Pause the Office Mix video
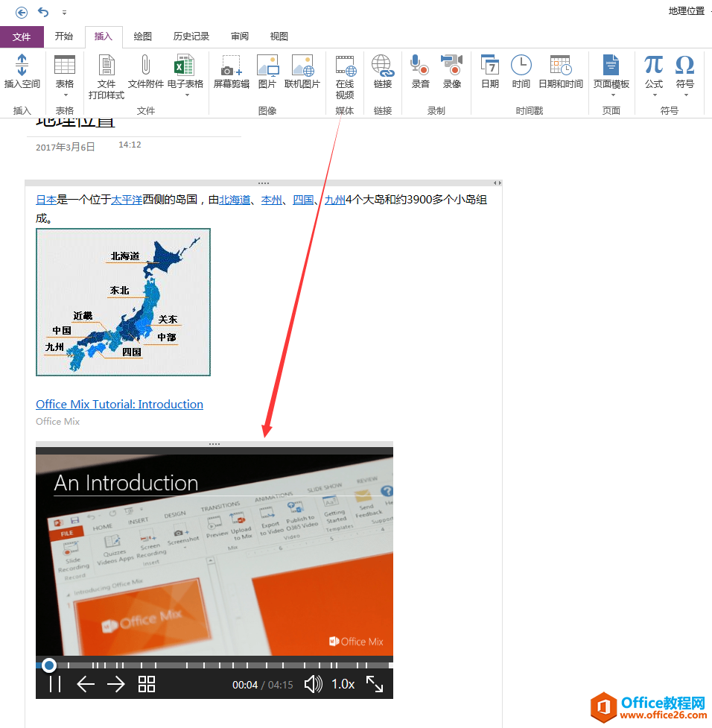The width and height of the screenshot is (712, 728). click(x=55, y=684)
